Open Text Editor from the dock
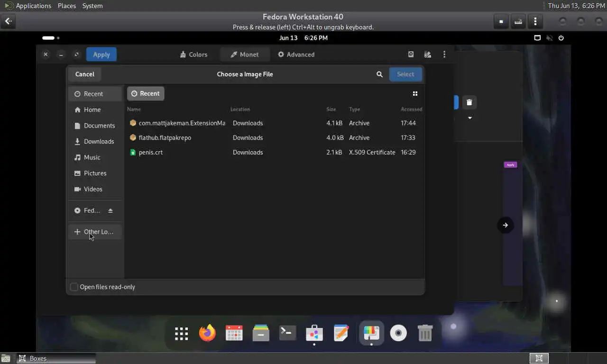Image resolution: width=607 pixels, height=364 pixels. pos(341,333)
